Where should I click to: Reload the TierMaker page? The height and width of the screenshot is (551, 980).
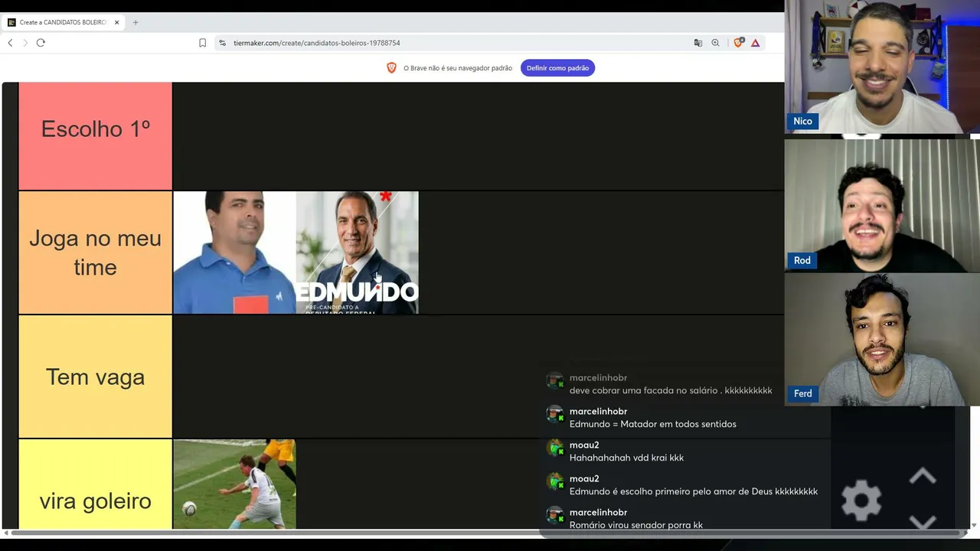(41, 43)
